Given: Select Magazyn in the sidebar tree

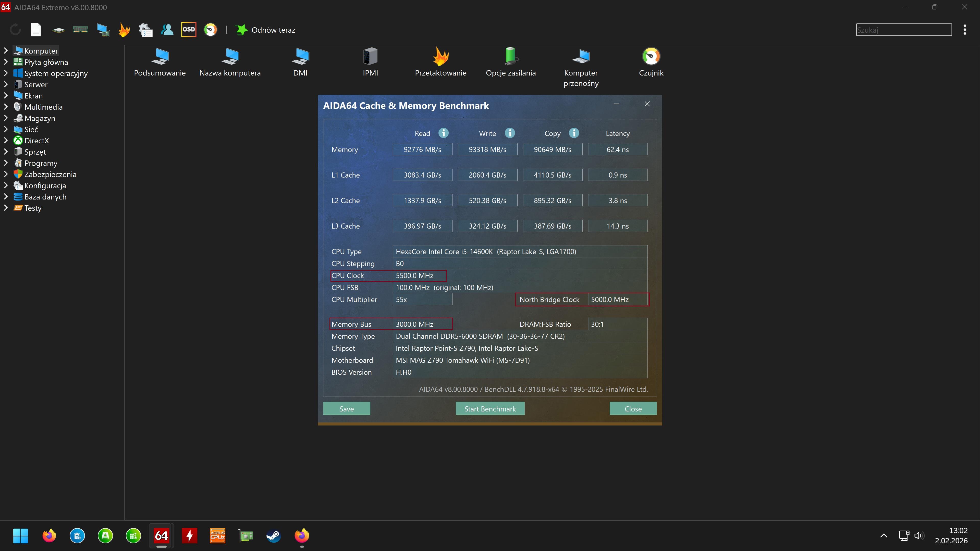Looking at the screenshot, I should tap(40, 118).
